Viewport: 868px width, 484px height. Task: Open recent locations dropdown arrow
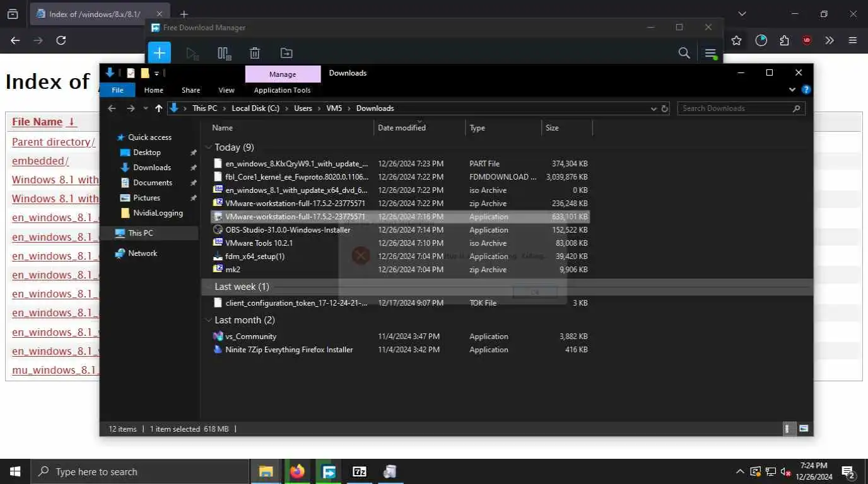pos(145,108)
